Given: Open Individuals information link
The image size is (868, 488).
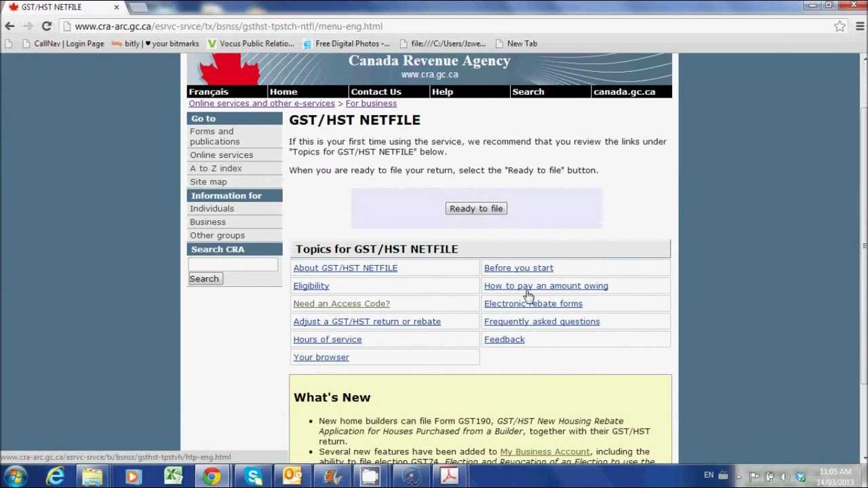Looking at the screenshot, I should 212,208.
